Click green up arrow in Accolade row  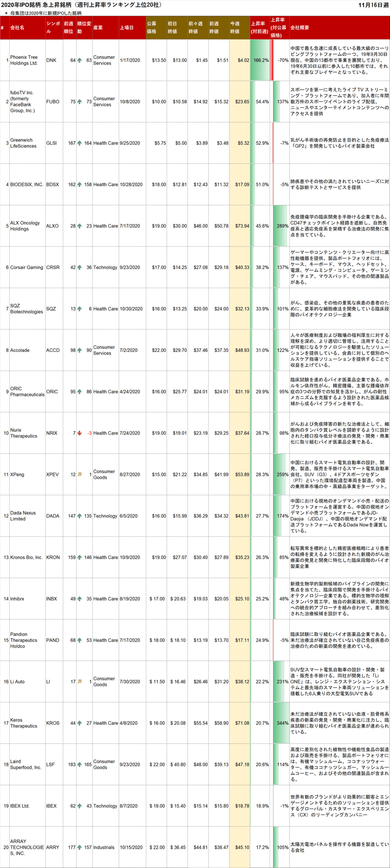[79, 350]
